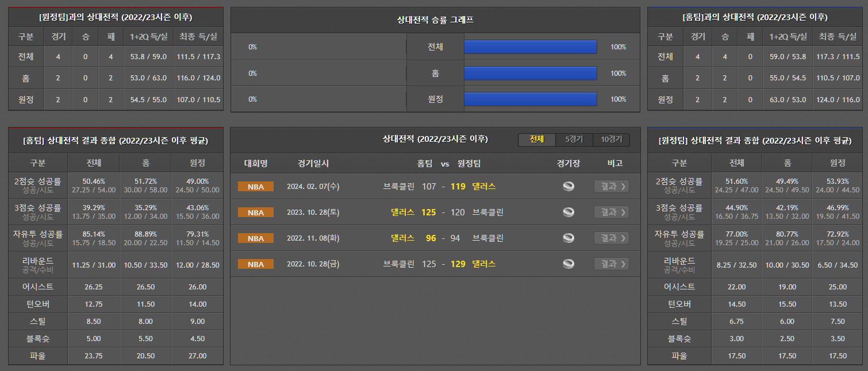Screen dimensions: 868x371
Task: Click 경기일시 column header
Action: (313, 164)
